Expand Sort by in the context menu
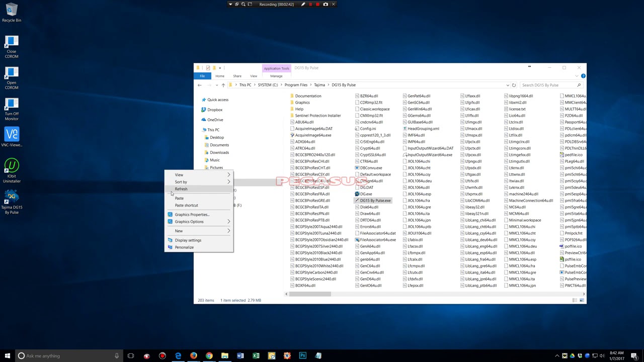644x362 pixels. [x=199, y=182]
